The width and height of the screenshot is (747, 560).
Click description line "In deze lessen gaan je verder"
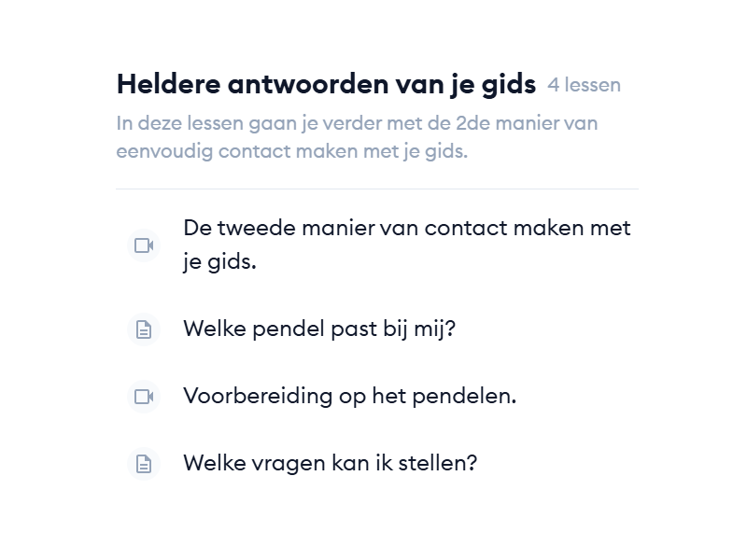tap(357, 123)
